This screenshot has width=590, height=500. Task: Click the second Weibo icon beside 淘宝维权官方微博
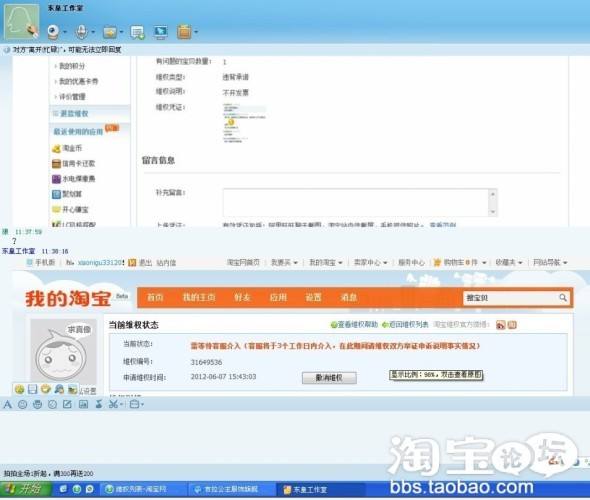point(512,325)
